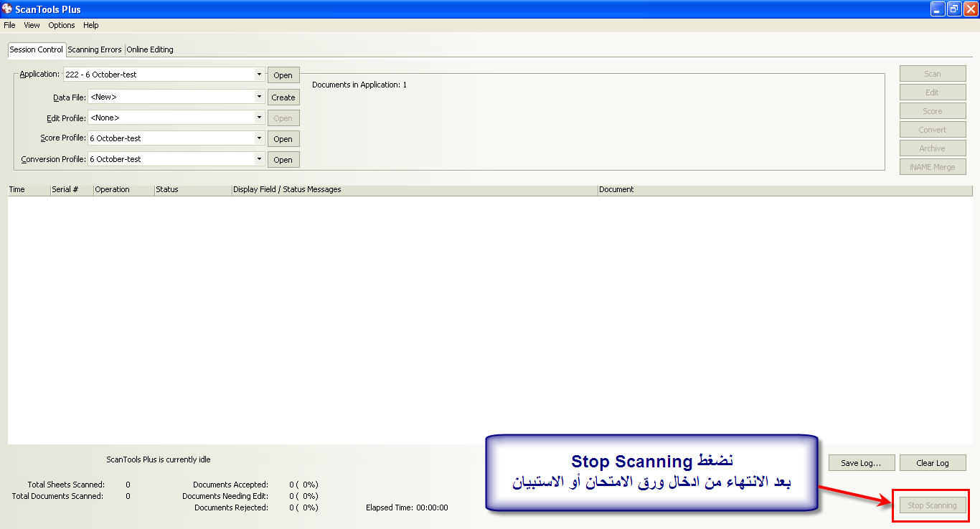This screenshot has width=980, height=529.
Task: Open the Options menu
Action: pos(62,25)
